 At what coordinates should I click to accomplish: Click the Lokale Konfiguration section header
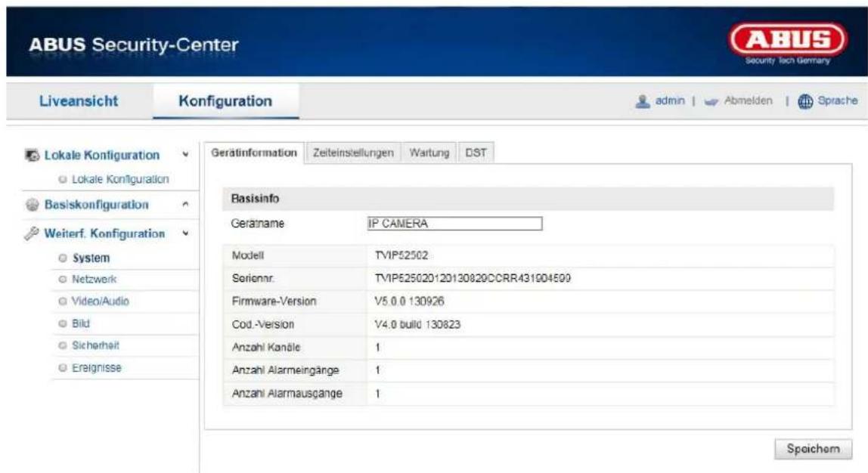tap(102, 156)
